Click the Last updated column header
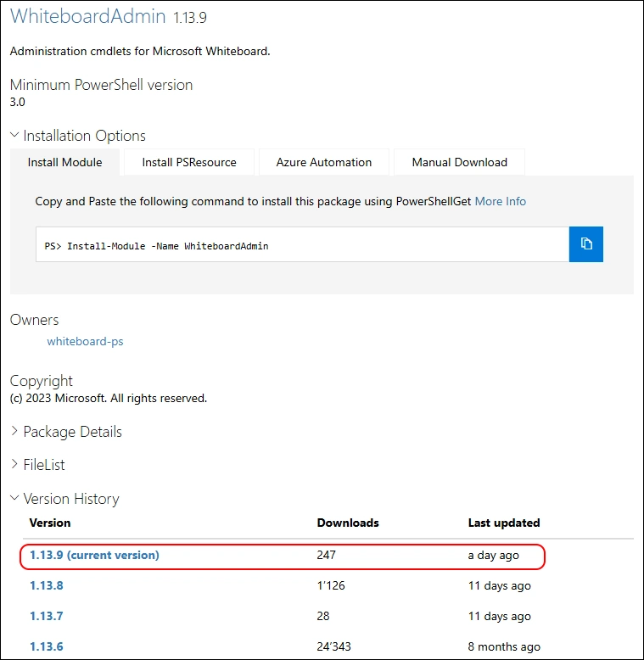The height and width of the screenshot is (660, 644). pos(503,523)
